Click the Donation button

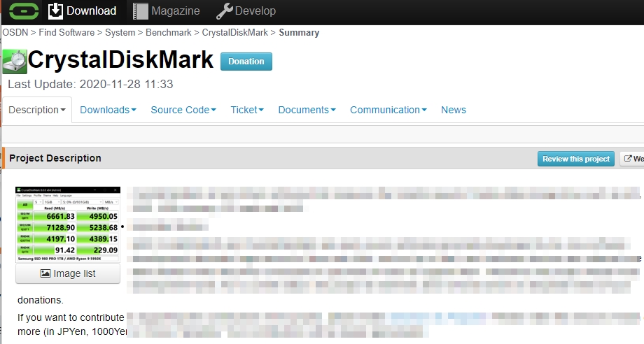246,62
